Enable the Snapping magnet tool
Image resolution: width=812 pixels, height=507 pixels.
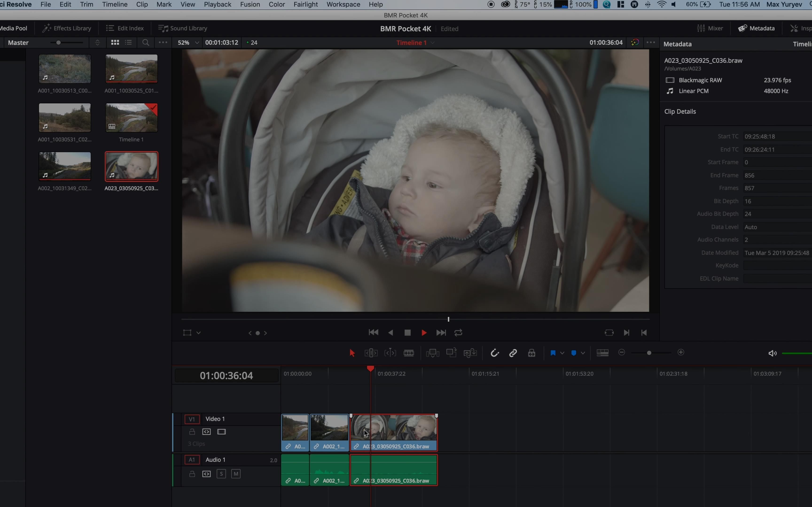(x=494, y=353)
